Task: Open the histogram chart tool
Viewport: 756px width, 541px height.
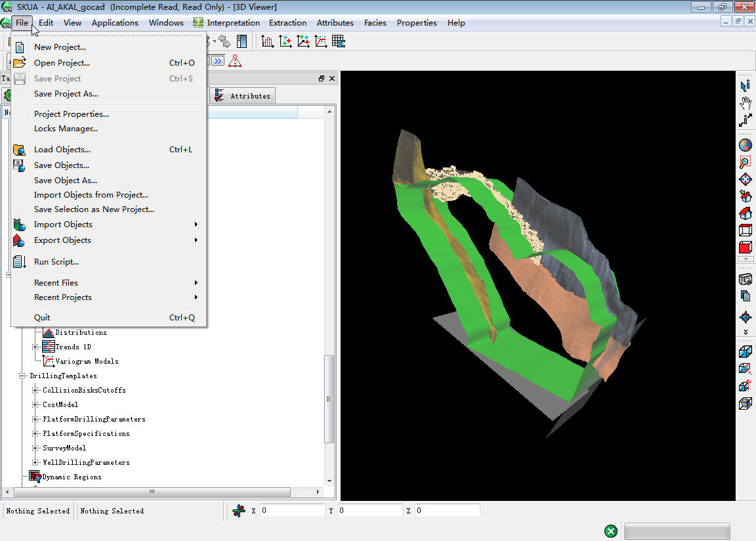Action: pos(268,41)
